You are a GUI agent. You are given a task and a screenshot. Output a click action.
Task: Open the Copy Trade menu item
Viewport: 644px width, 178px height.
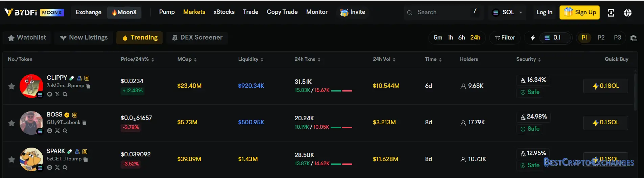[x=282, y=12]
